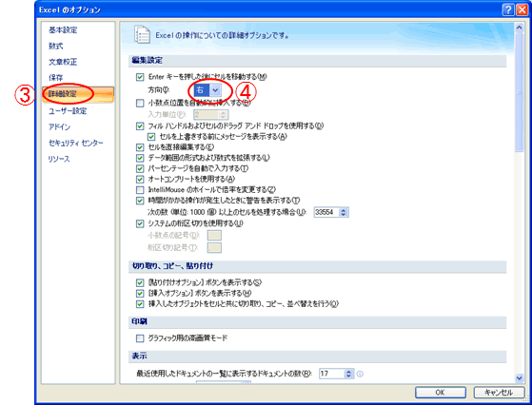Select the リソース category
Image resolution: width=532 pixels, height=405 pixels.
pyautogui.click(x=59, y=159)
